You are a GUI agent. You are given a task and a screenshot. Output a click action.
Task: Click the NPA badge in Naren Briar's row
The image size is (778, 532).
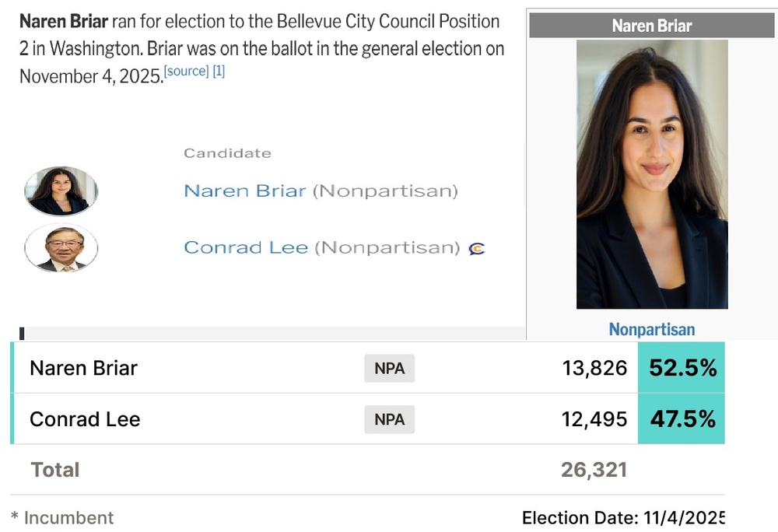(390, 368)
